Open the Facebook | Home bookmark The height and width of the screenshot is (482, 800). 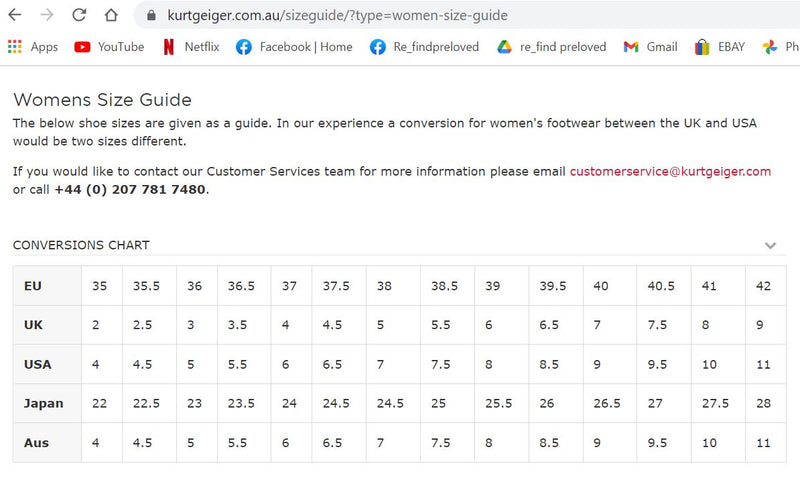point(294,47)
